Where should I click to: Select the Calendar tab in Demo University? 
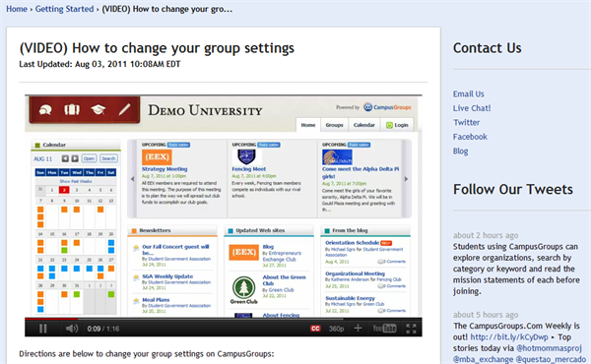click(364, 125)
